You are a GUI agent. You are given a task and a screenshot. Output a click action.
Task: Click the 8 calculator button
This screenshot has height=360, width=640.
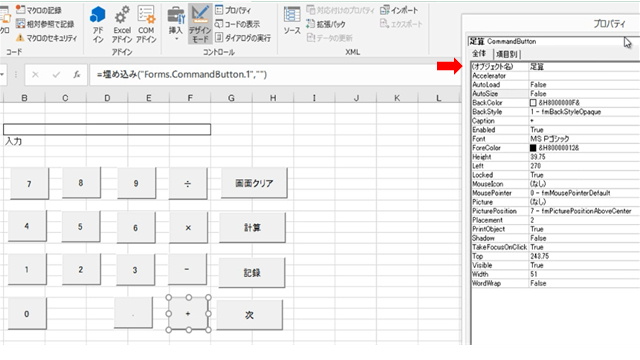pyautogui.click(x=81, y=183)
